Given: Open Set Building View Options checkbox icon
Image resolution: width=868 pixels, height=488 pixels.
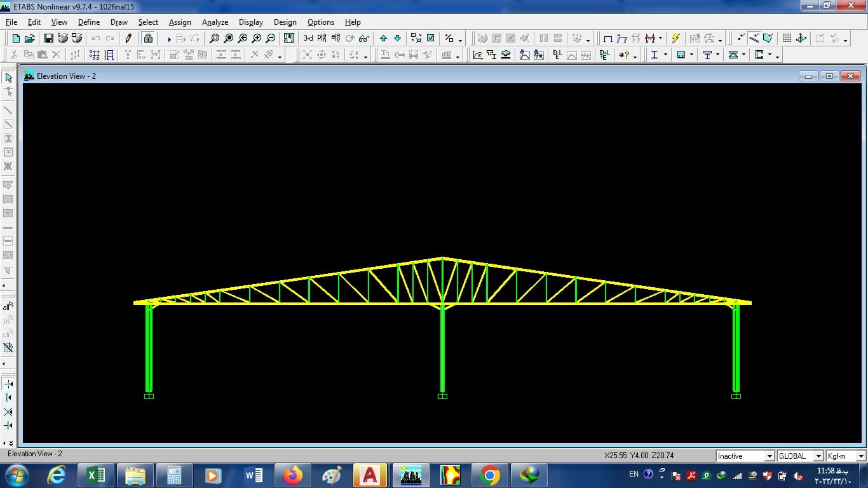Looking at the screenshot, I should 431,38.
